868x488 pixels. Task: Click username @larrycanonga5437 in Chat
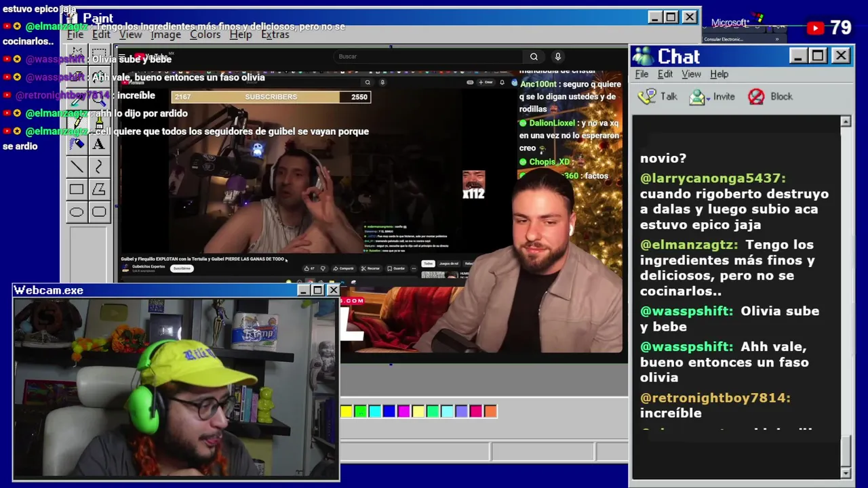[x=713, y=178]
